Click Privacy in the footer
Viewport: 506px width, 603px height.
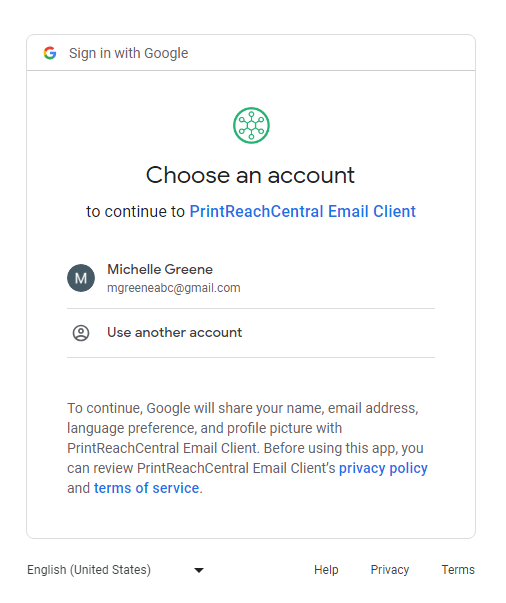[389, 570]
